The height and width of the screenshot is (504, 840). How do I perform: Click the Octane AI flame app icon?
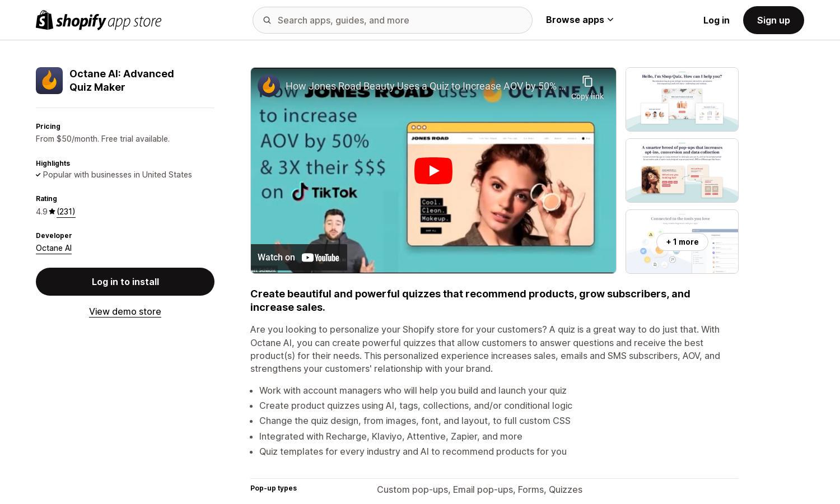point(49,81)
